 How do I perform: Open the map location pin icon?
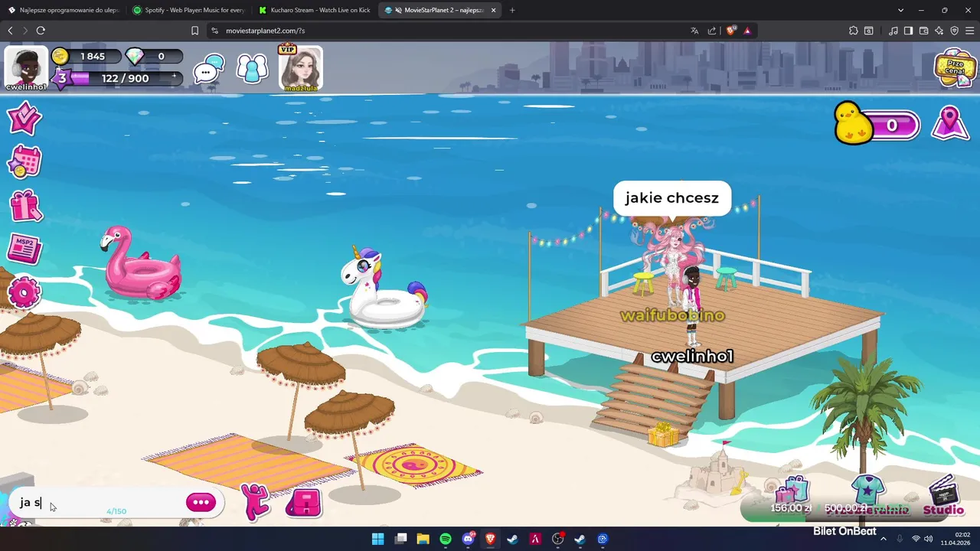pyautogui.click(x=950, y=122)
